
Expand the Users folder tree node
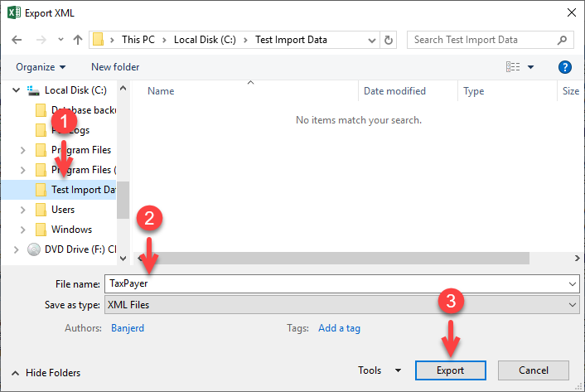(22, 210)
